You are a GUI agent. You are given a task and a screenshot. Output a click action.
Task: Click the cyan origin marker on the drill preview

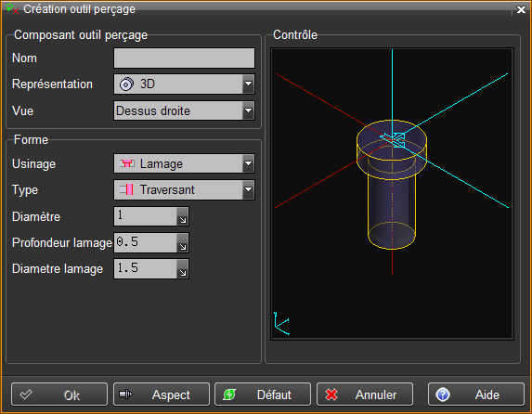click(x=394, y=139)
